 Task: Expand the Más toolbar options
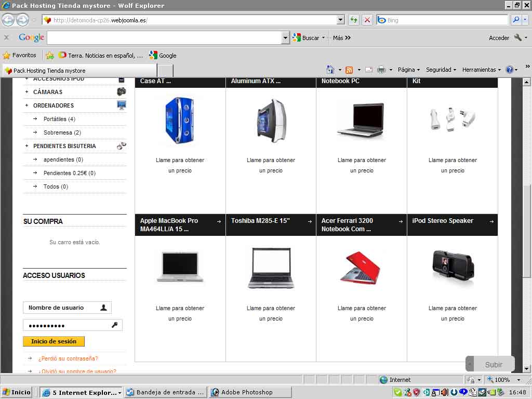342,37
